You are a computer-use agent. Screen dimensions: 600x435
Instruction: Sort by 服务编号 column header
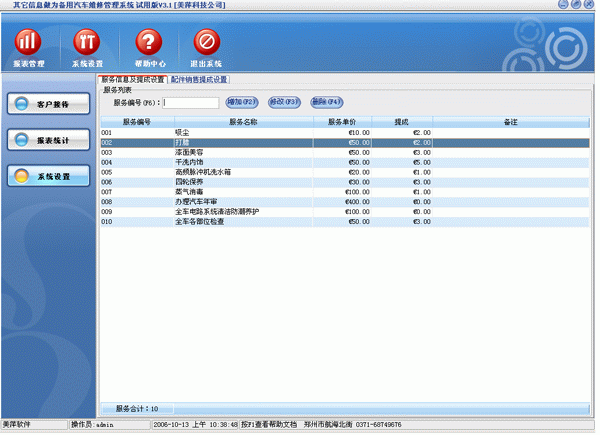(x=135, y=122)
